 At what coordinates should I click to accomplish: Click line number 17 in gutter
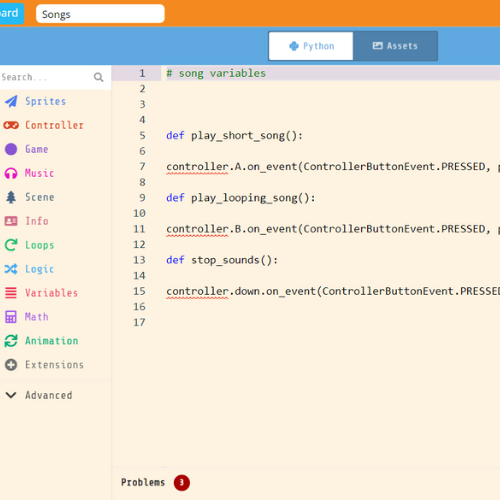pos(139,322)
